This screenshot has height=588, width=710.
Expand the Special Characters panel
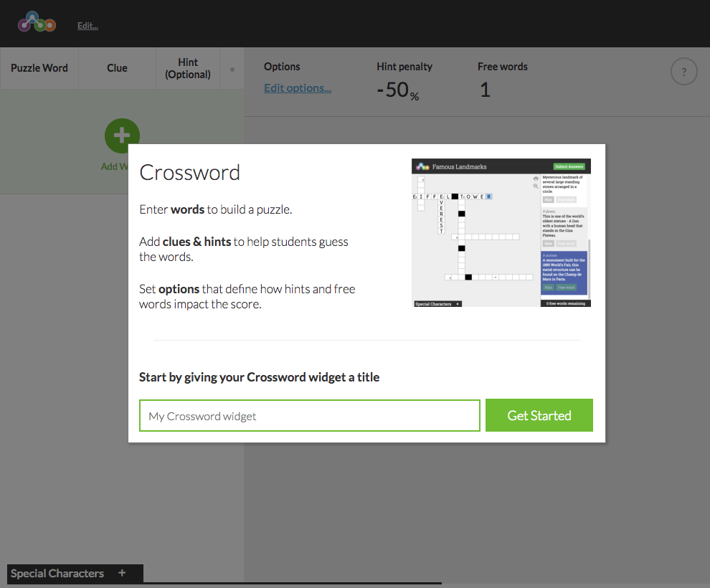57,573
